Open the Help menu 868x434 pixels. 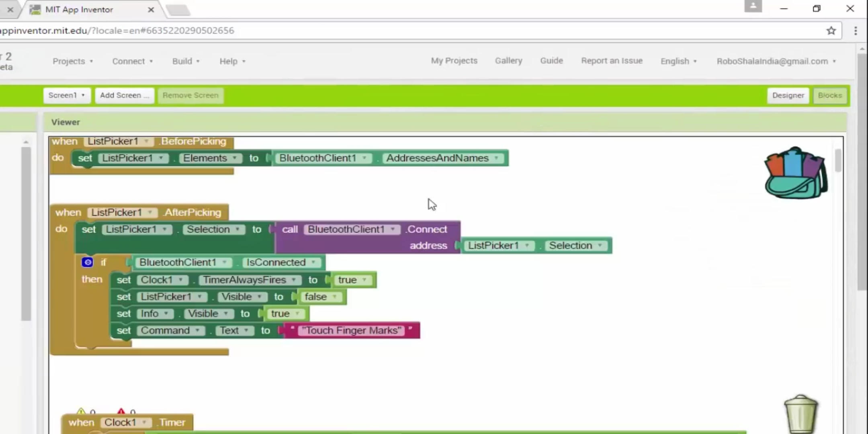coord(232,61)
